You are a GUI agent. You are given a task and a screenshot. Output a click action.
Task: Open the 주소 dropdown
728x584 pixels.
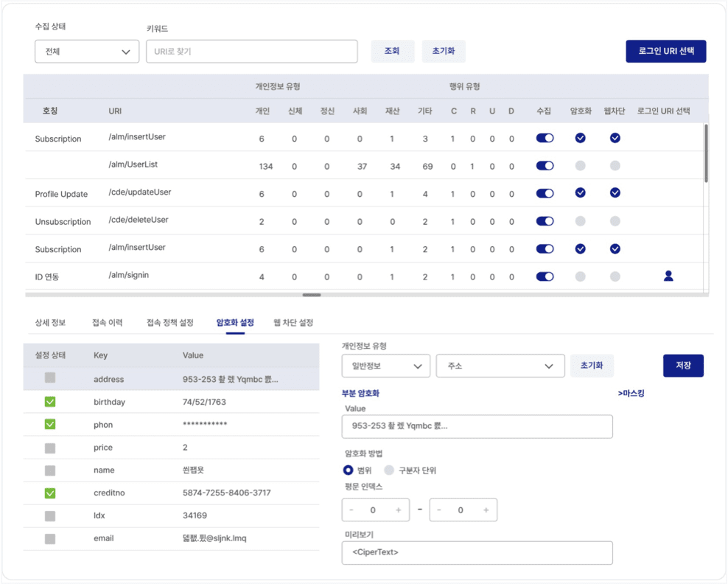tap(500, 366)
